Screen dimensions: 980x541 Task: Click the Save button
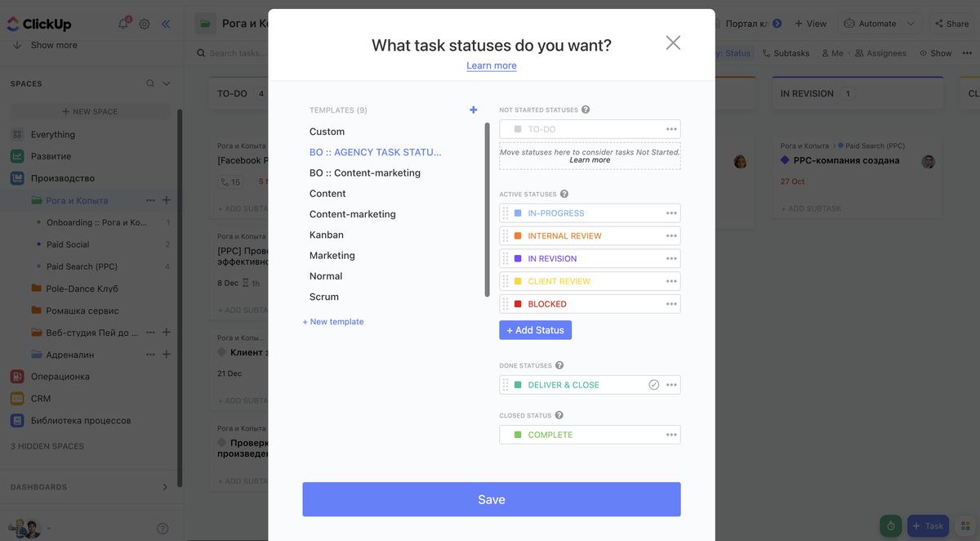pos(492,499)
